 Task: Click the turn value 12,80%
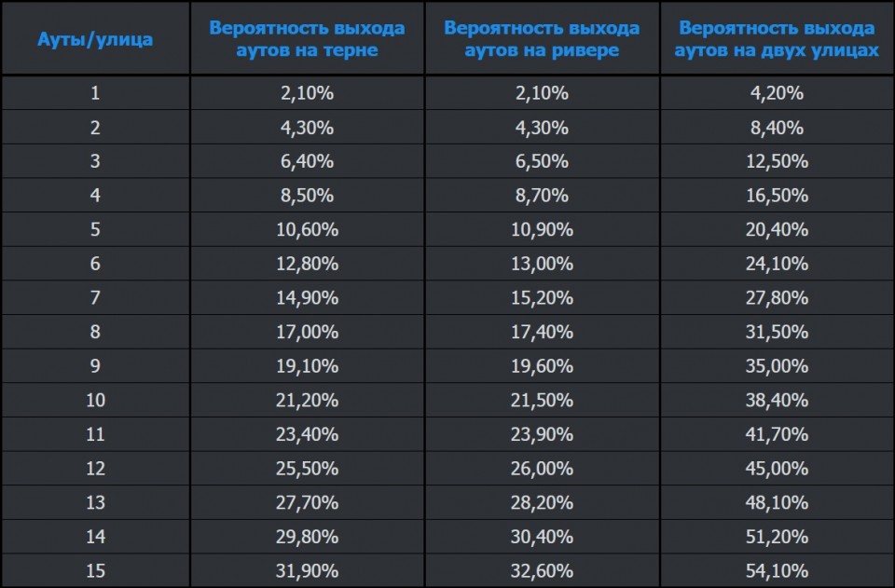[307, 264]
